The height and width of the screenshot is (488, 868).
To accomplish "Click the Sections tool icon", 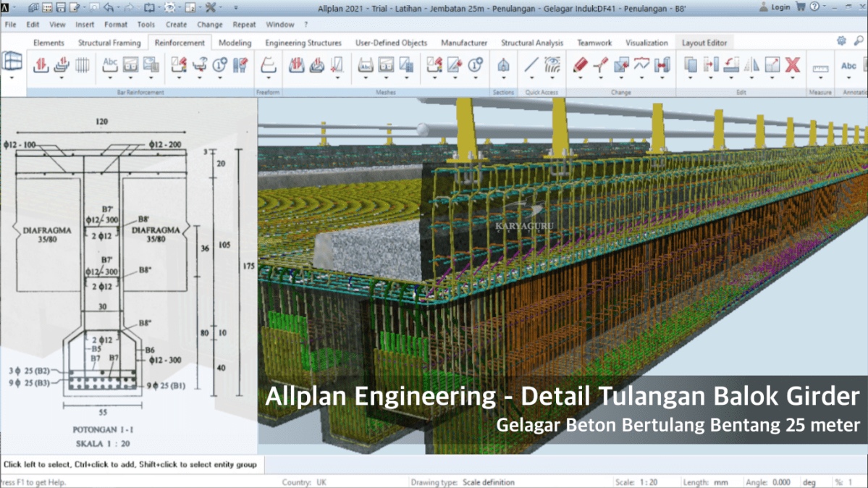I will [x=503, y=67].
